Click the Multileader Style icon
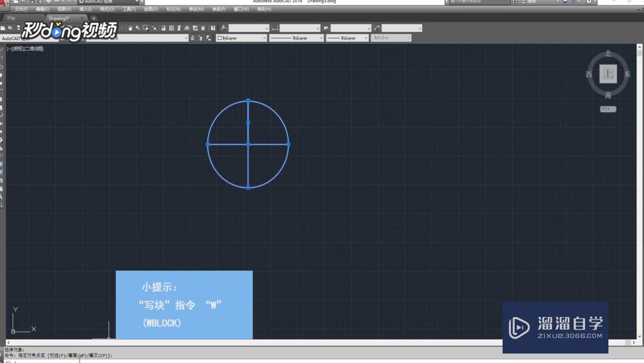644x363 pixels. [x=377, y=28]
